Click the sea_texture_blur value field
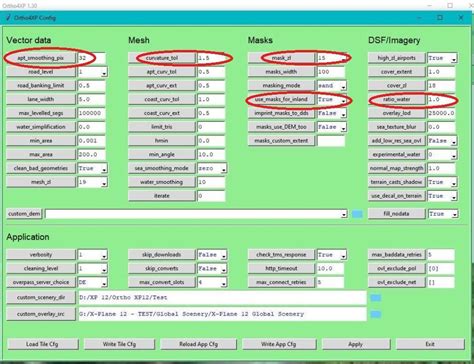Viewport: 474px width, 364px height. pyautogui.click(x=441, y=127)
